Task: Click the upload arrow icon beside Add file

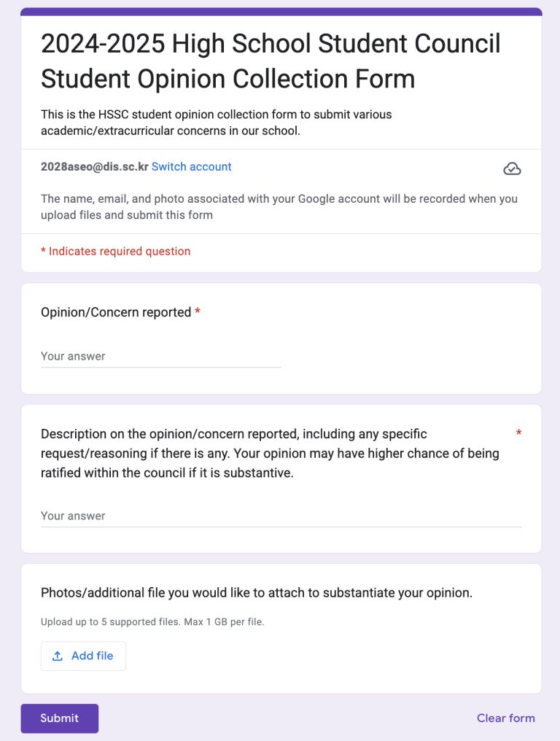Action: pos(57,656)
